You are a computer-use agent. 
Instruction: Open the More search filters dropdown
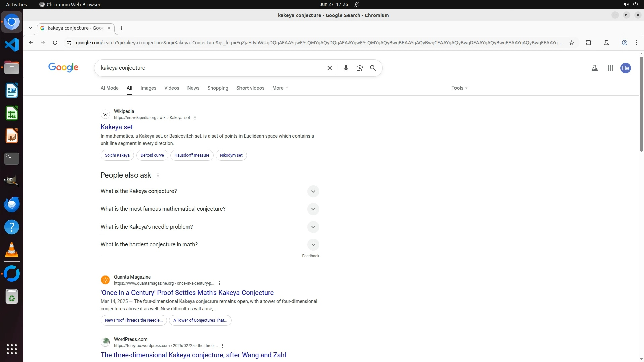tap(280, 88)
